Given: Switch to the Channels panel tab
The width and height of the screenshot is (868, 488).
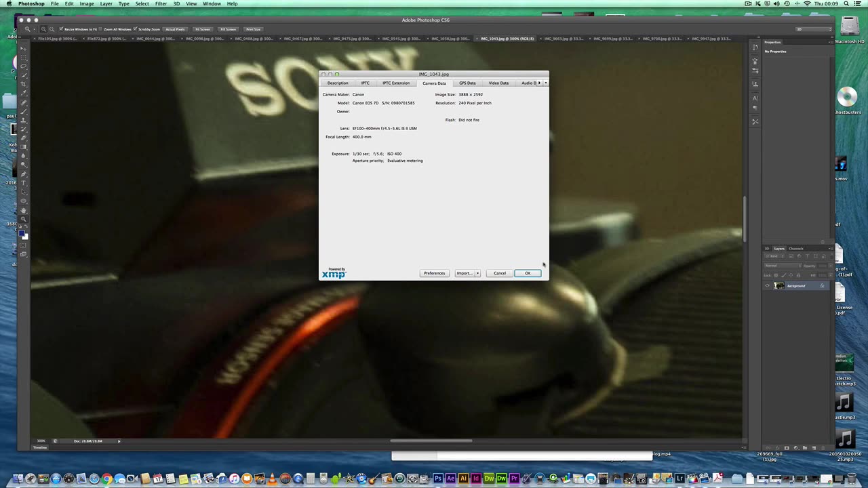Looking at the screenshot, I should (796, 249).
